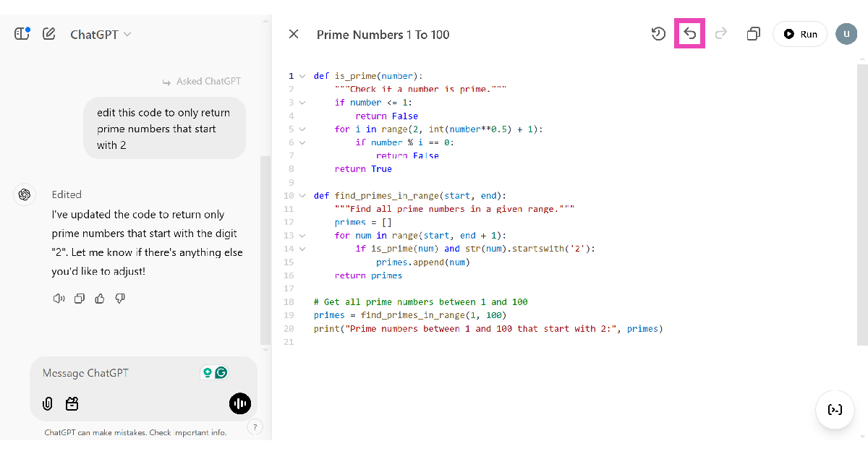
Task: Click the return primes line
Action: click(368, 275)
